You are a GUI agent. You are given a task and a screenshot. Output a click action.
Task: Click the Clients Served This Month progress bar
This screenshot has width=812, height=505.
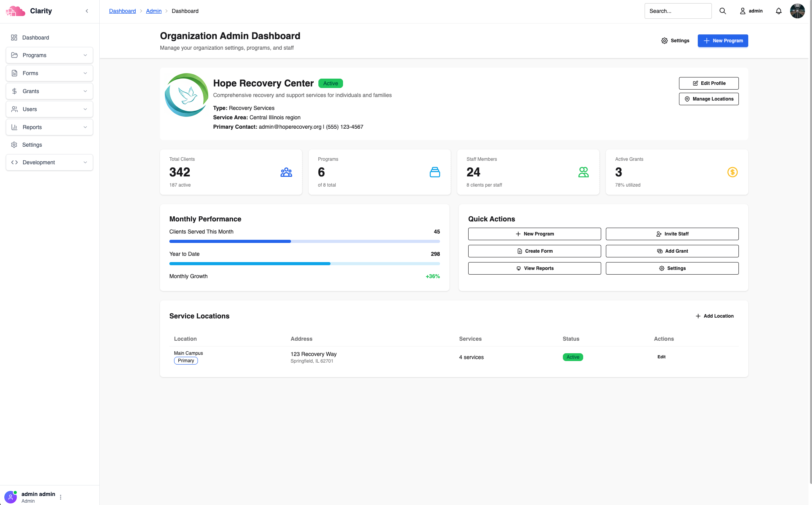click(x=304, y=241)
